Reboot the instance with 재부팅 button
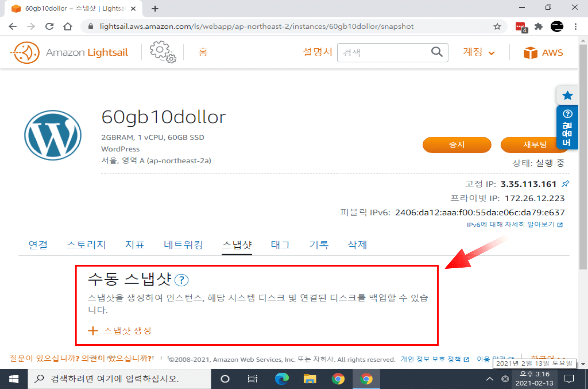588x389 pixels. pos(535,144)
